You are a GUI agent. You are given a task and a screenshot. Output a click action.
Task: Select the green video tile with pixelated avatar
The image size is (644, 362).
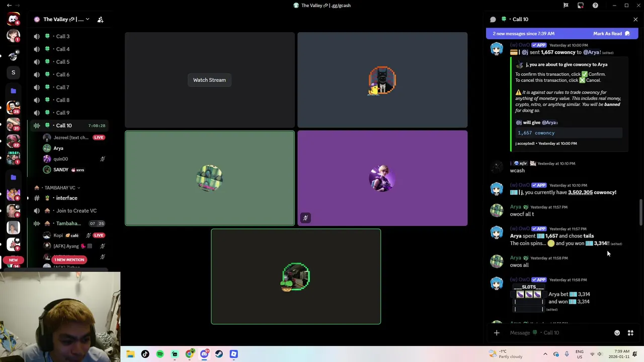click(x=210, y=178)
